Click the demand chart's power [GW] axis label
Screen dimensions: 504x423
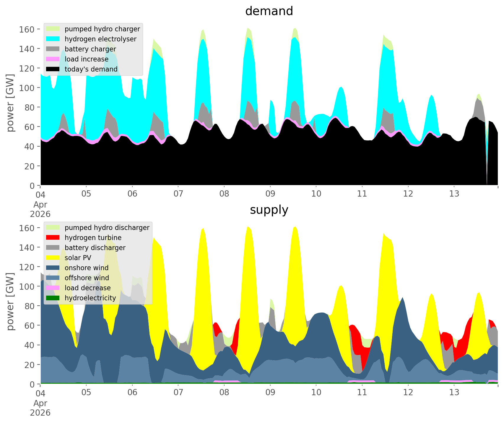10,103
